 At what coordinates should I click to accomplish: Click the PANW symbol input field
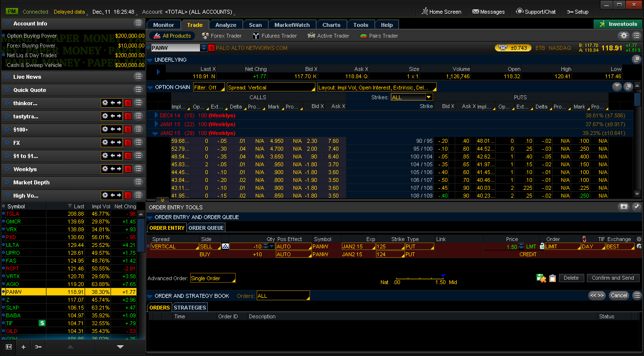pos(176,48)
